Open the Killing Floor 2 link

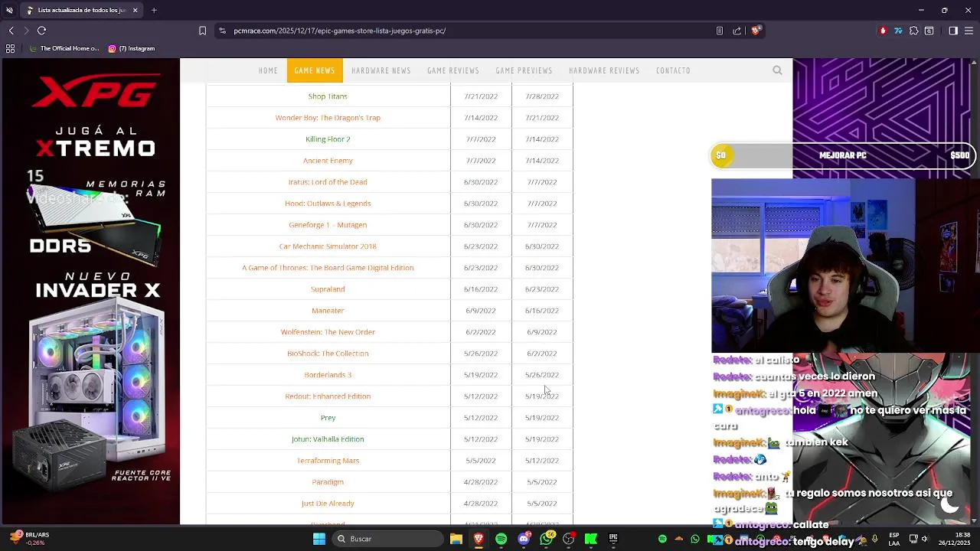pos(328,139)
